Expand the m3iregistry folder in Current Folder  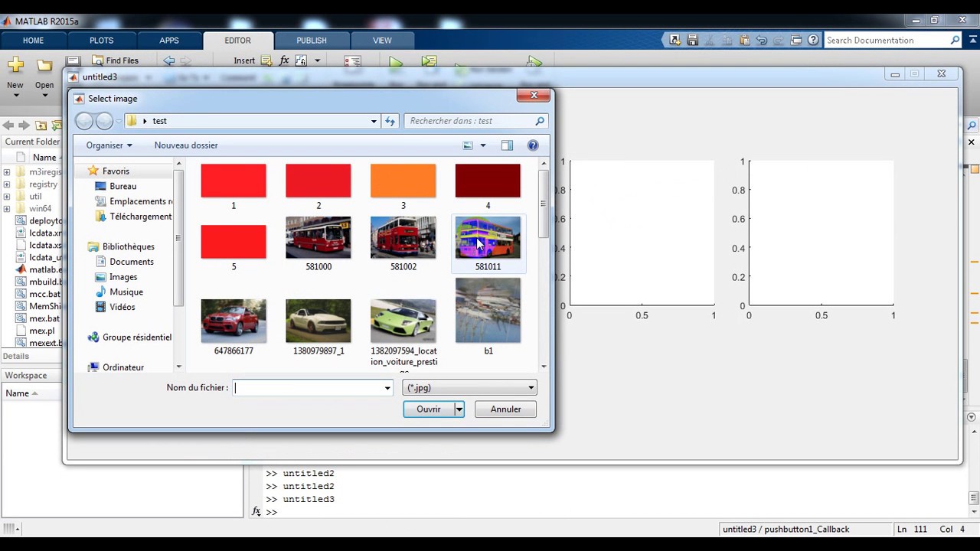7,172
